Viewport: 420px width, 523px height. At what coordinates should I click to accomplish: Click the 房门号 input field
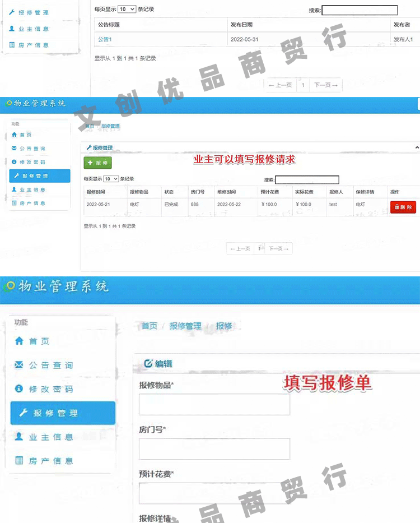coord(214,449)
